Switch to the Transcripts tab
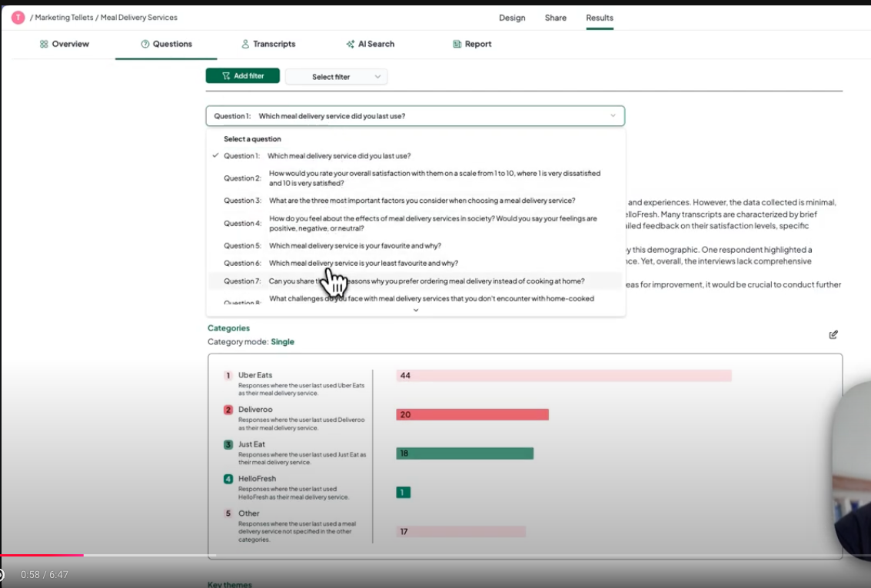This screenshot has width=871, height=588. click(x=268, y=44)
